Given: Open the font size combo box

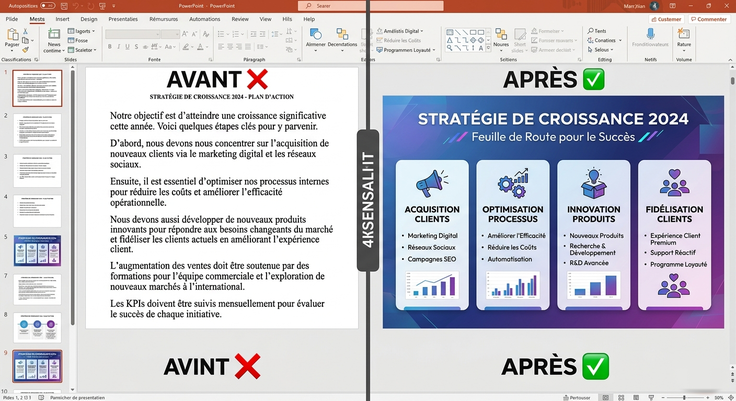Looking at the screenshot, I should [x=170, y=34].
